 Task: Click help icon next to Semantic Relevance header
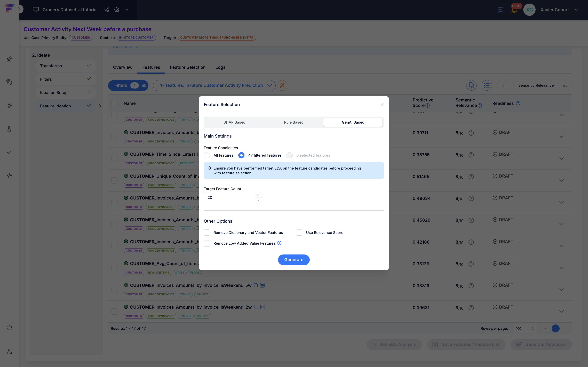point(480,105)
